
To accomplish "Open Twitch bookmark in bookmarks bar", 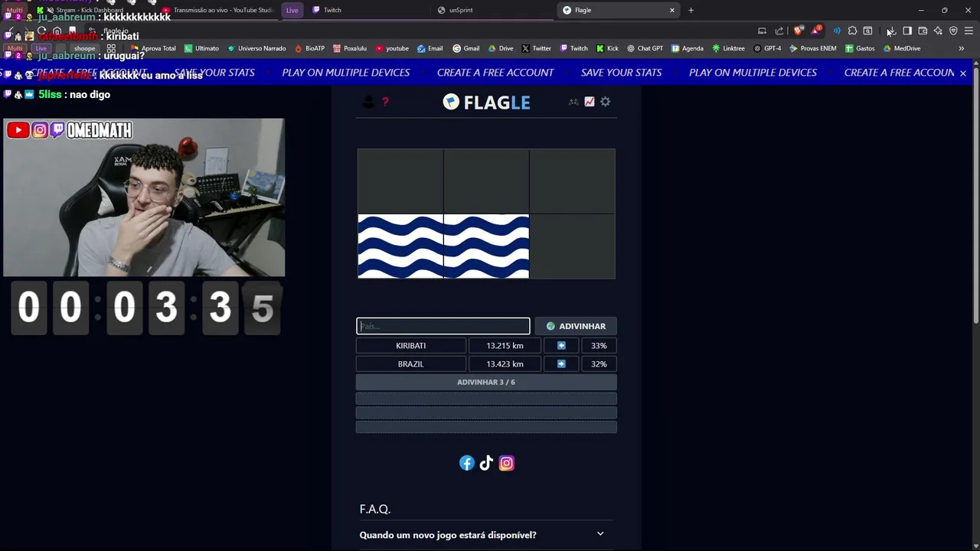I will [x=573, y=48].
